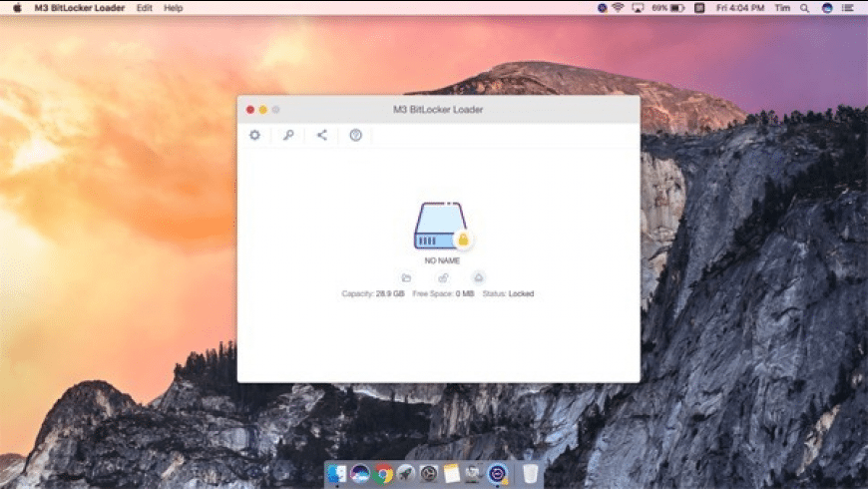868x489 pixels.
Task: Open the M3 BitLocker Loader menu
Action: pos(80,8)
